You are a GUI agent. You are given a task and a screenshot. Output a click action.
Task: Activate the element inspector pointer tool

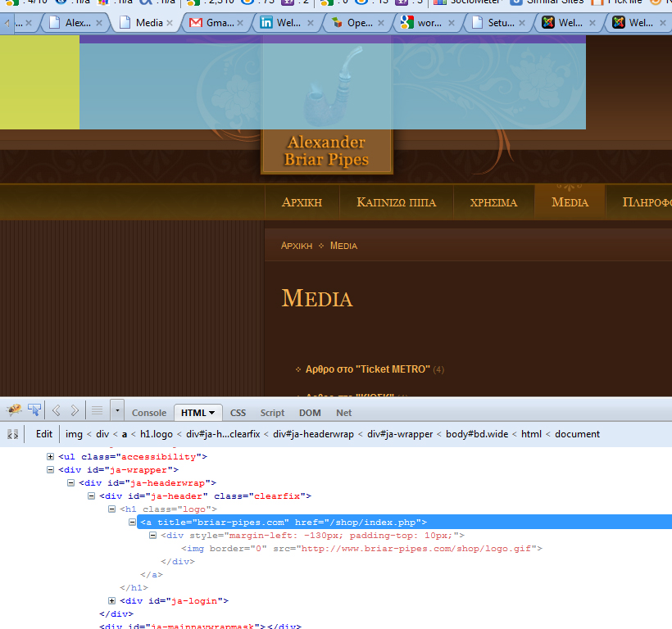[x=34, y=410]
